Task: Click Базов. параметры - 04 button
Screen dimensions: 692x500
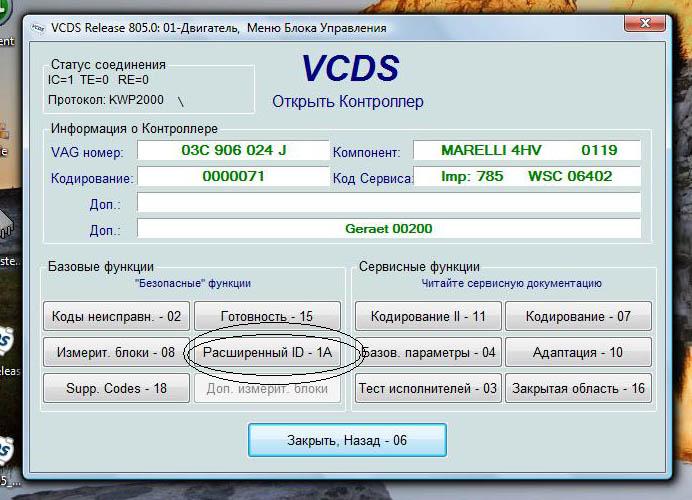Action: click(428, 352)
